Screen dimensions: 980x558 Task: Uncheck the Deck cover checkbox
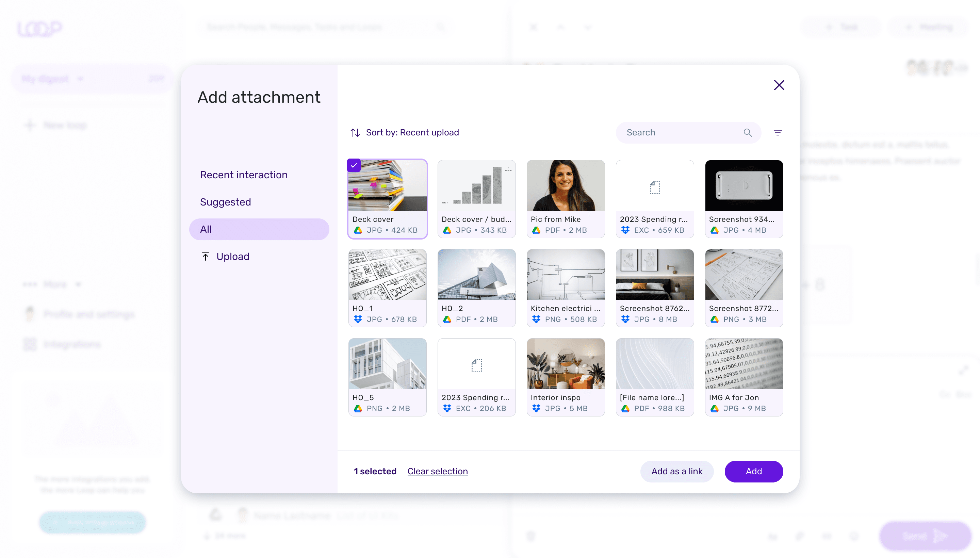(354, 166)
